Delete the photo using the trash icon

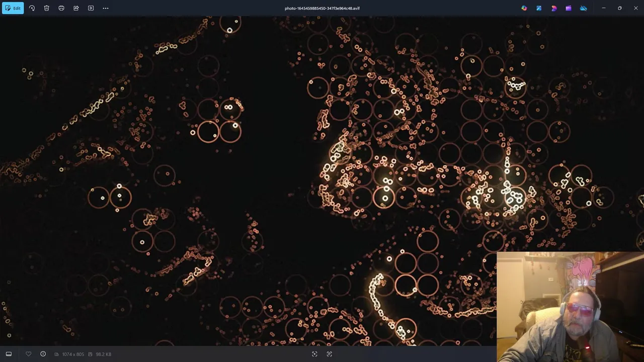pos(46,8)
